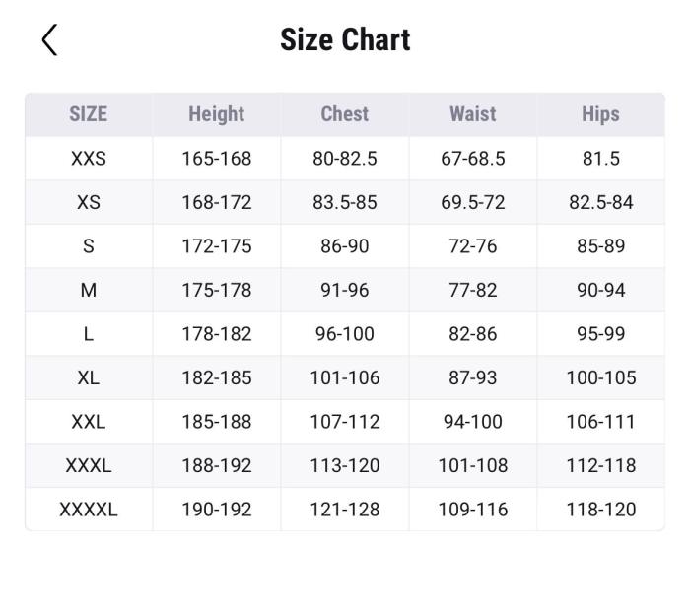
Task: Click the Chest column header
Action: click(x=345, y=114)
